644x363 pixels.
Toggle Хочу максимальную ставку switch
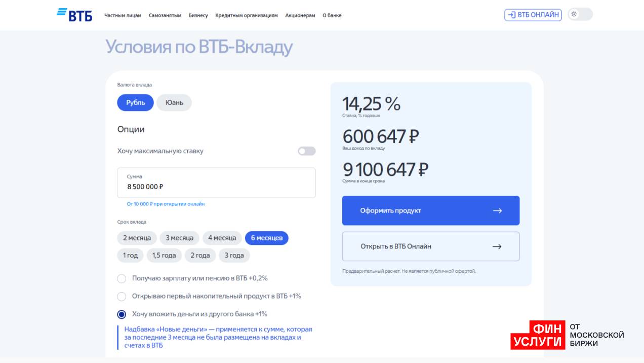306,151
